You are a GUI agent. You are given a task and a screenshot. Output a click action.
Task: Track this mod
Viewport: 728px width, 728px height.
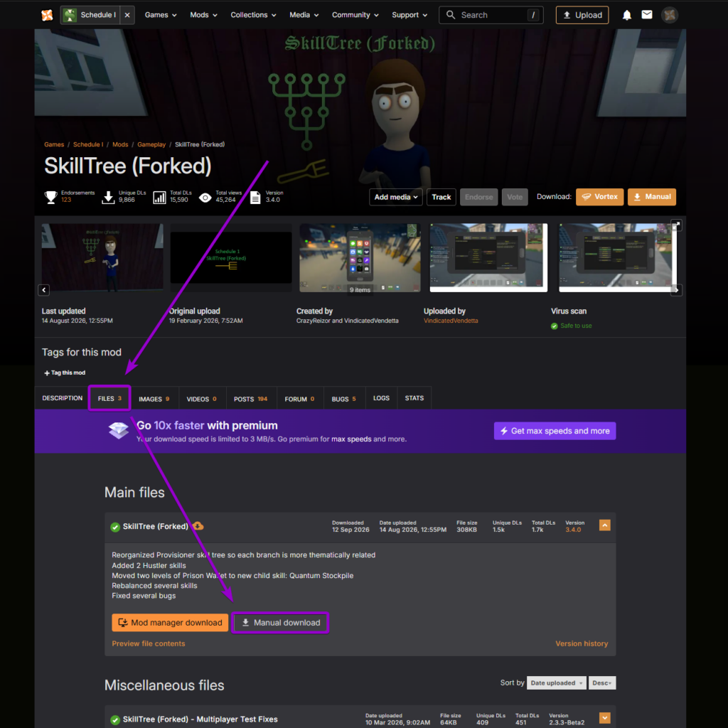[441, 197]
